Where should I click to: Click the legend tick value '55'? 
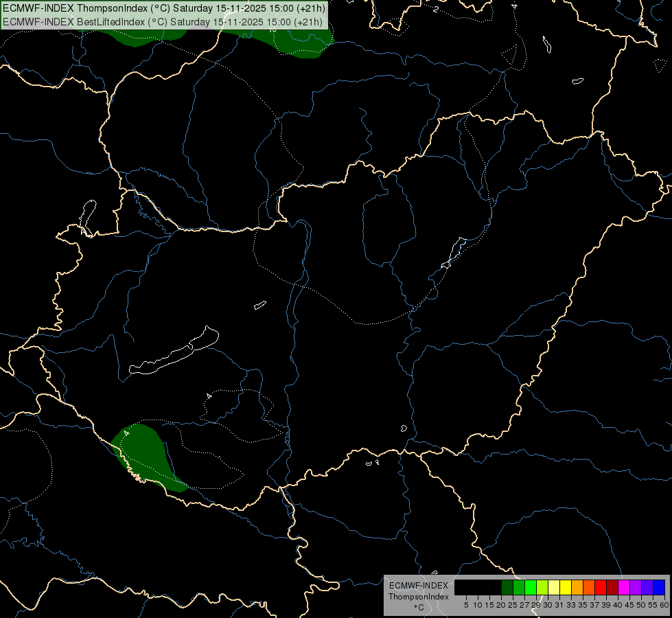tap(652, 605)
